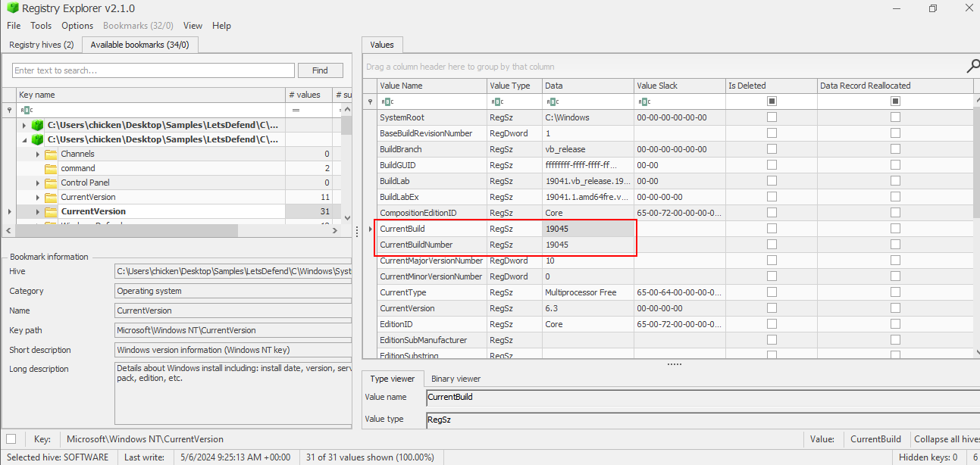Check the box left of Key status label
The width and height of the screenshot is (980, 465).
(x=11, y=439)
